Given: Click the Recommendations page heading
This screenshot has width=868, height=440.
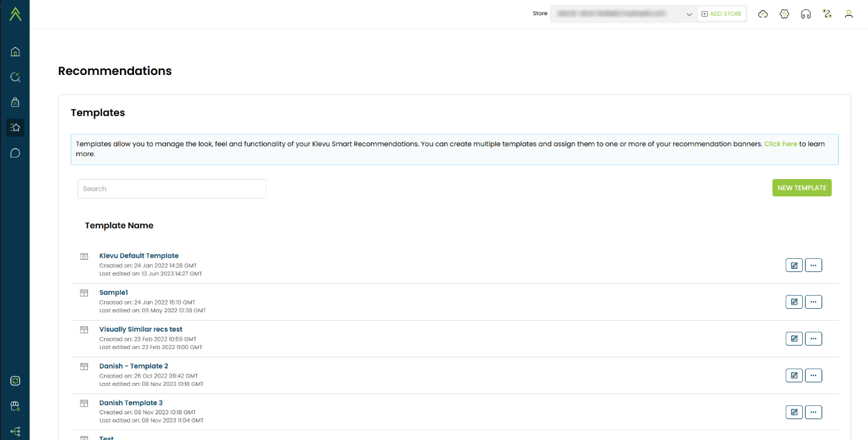Looking at the screenshot, I should [x=115, y=71].
